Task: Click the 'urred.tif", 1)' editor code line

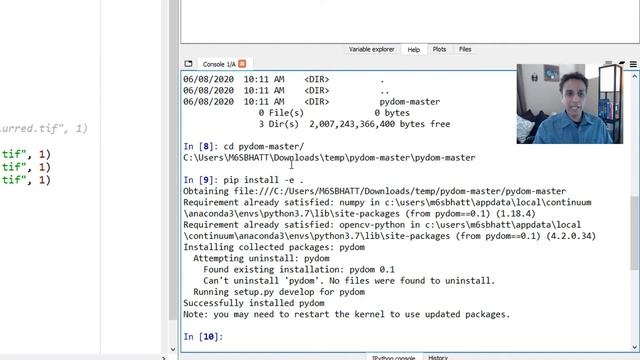Action: (x=44, y=129)
